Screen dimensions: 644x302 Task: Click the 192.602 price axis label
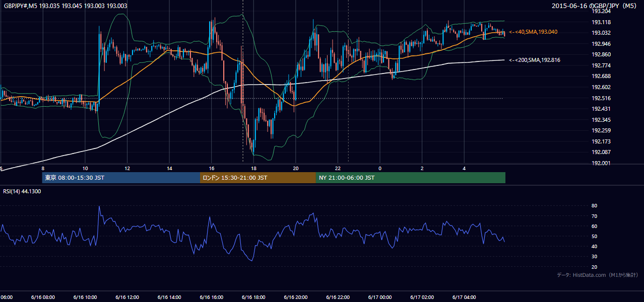coord(601,87)
